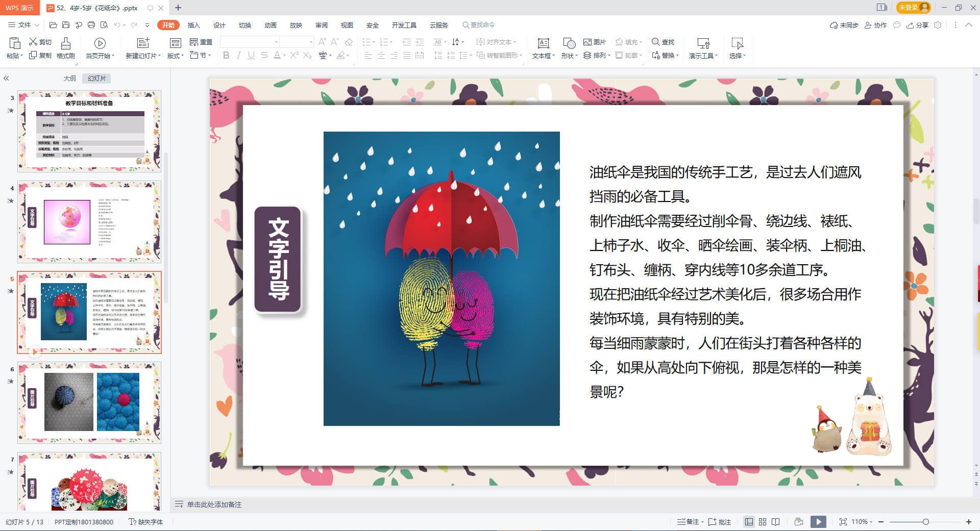Open the Insert (插入) tab
Viewport: 980px width, 531px height.
193,25
